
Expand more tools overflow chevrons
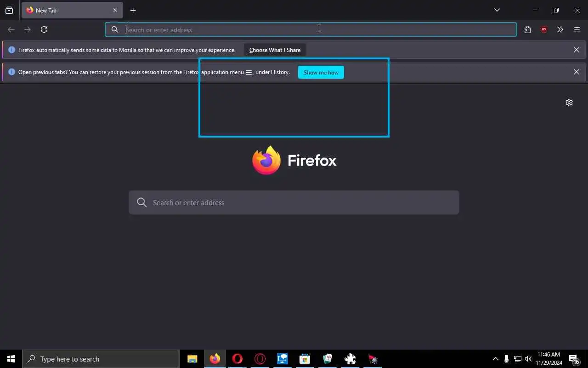[560, 29]
